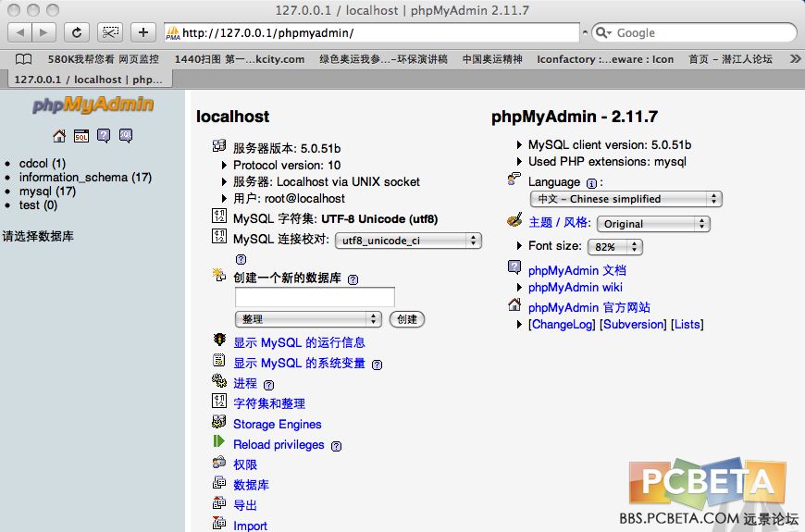Viewport: 805px width, 532px height.
Task: Select cdcol (1) database
Action: coord(43,163)
